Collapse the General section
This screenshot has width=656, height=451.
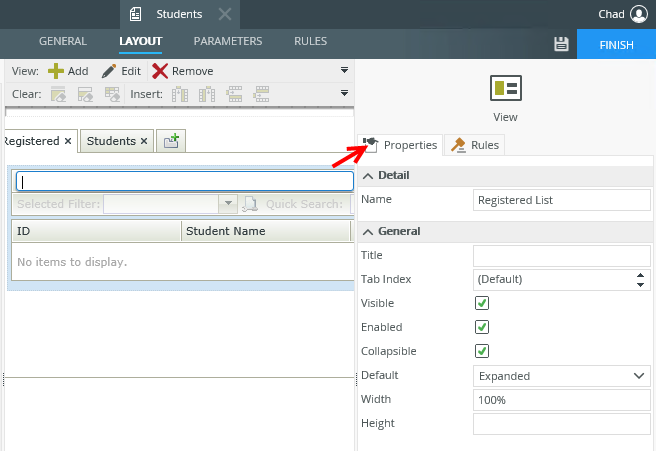point(368,232)
